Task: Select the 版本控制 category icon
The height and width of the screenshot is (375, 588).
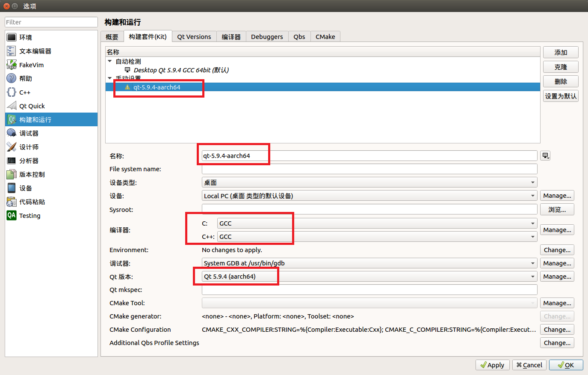Action: tap(12, 174)
